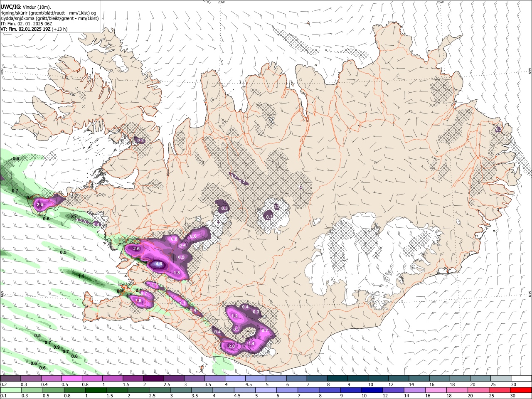Click the lavender snow swatch between 4 and 4.5
This screenshot has width=532, height=399.
click(x=235, y=379)
